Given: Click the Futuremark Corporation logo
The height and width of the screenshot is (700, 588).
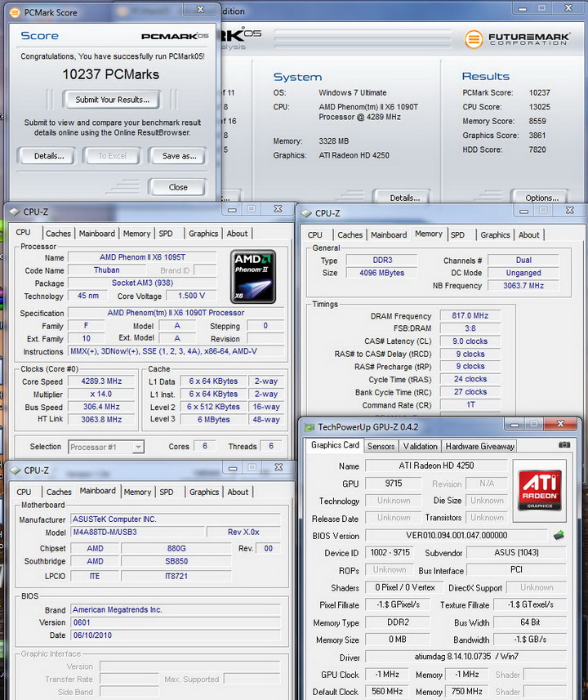Looking at the screenshot, I should pyautogui.click(x=518, y=39).
